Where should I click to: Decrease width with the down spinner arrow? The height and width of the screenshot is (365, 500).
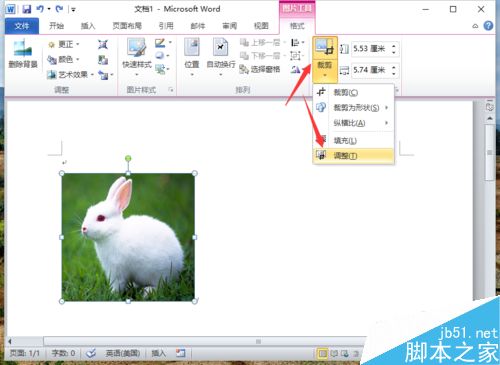coord(394,73)
